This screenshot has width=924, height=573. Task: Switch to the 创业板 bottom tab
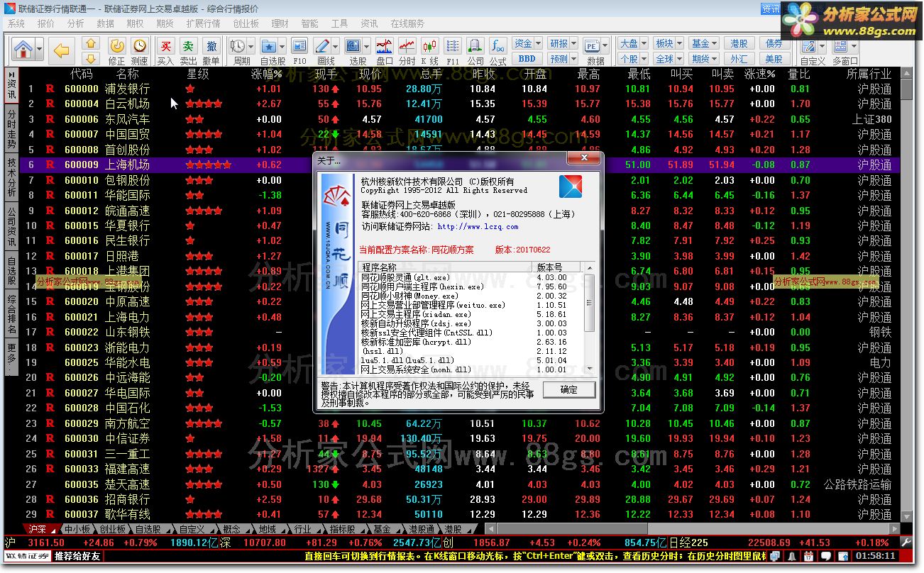coord(112,529)
